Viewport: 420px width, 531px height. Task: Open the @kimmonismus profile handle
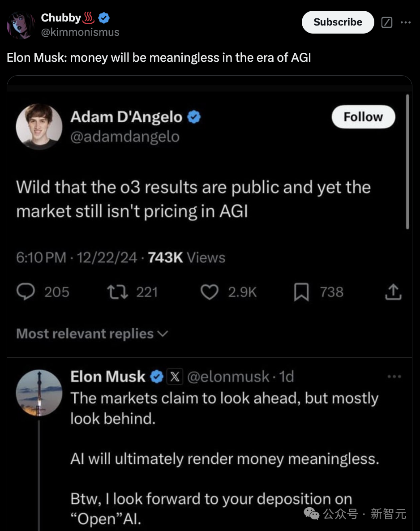[x=80, y=32]
